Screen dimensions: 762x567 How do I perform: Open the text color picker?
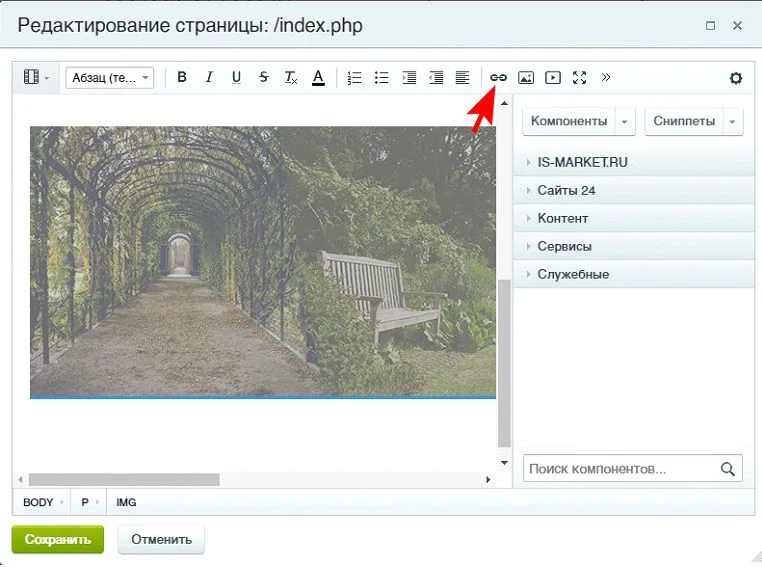[318, 77]
